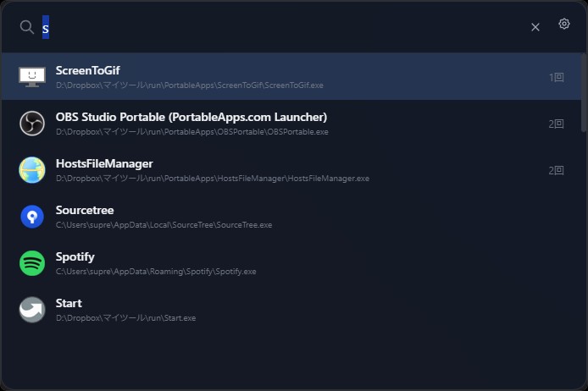The image size is (588, 391).
Task: Clear the search with the X button
Action: point(535,27)
